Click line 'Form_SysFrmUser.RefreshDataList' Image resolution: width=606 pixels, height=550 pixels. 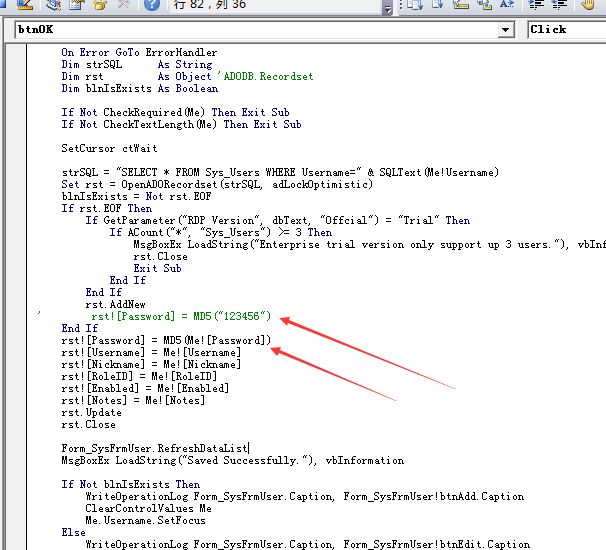(155, 448)
